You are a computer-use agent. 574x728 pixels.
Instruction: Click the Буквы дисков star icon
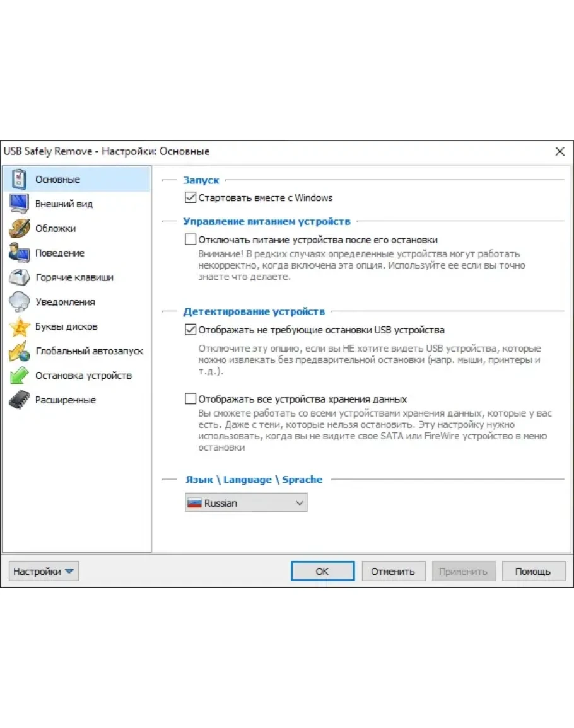pos(20,327)
